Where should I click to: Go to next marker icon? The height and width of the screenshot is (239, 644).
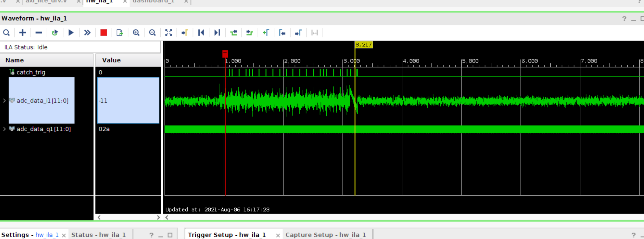(298, 33)
